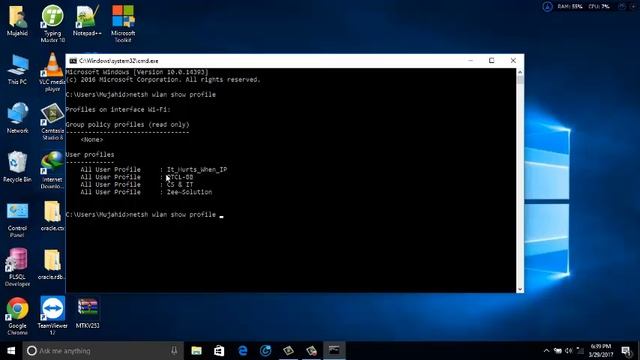The width and height of the screenshot is (640, 360).
Task: Click the volume speaker tray icon
Action: click(569, 351)
